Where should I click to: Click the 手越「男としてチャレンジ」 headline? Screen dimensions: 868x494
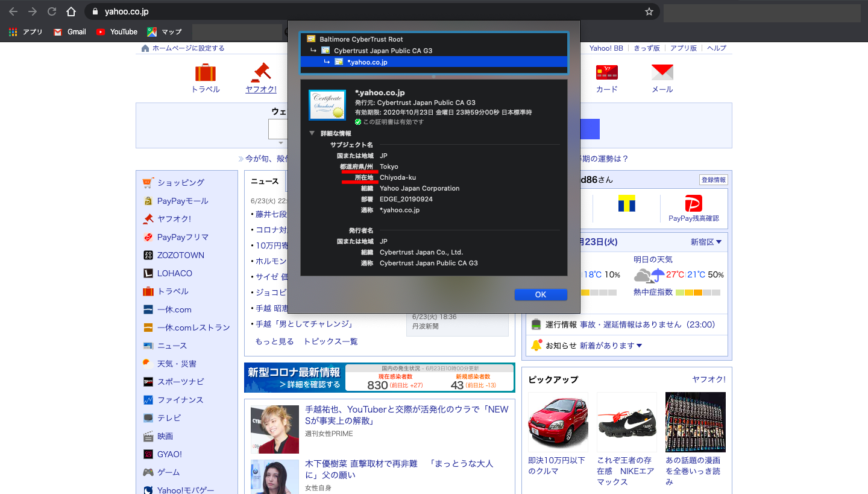point(304,324)
